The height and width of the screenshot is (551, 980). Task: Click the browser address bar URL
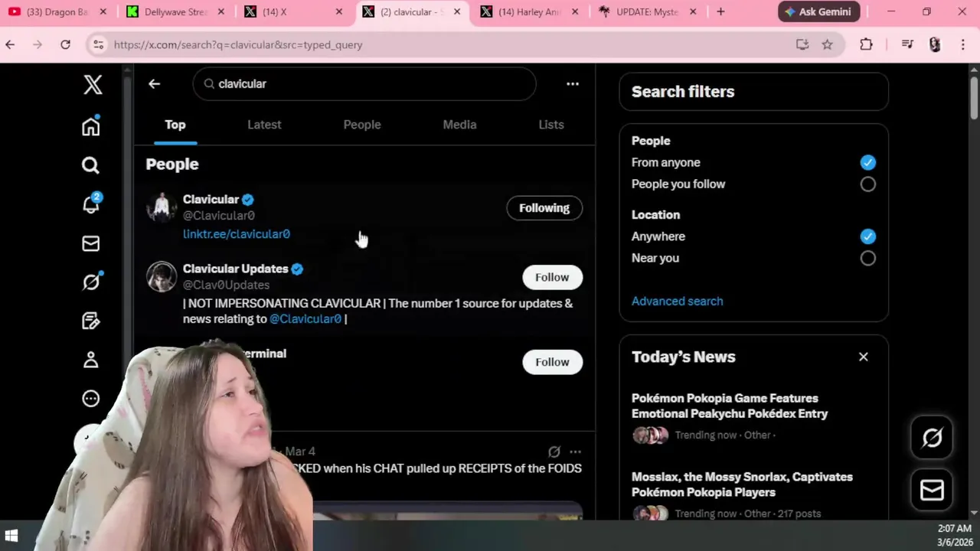coord(238,44)
